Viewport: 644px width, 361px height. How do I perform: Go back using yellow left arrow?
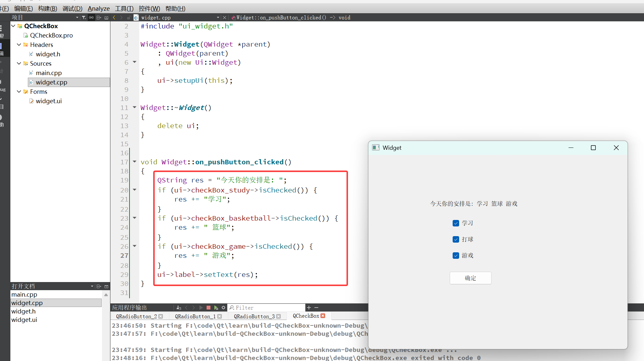pyautogui.click(x=114, y=17)
